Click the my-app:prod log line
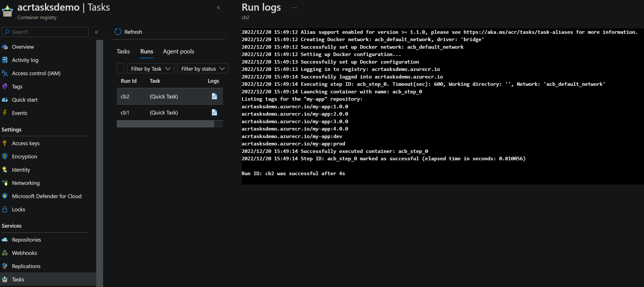The image size is (644, 287). 293,143
